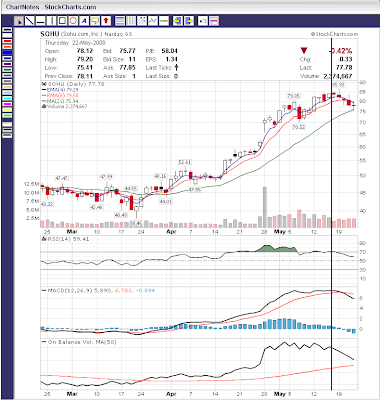Choose the teal color swatch
The width and height of the screenshot is (380, 400).
pos(7,75)
